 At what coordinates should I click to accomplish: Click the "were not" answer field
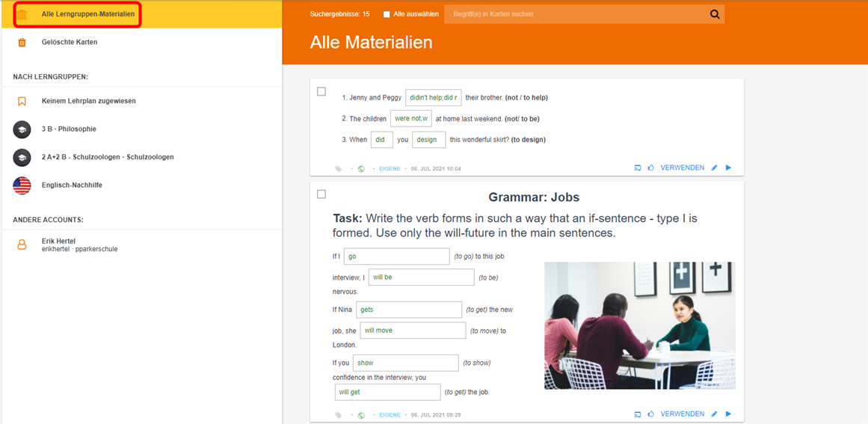[x=410, y=118]
